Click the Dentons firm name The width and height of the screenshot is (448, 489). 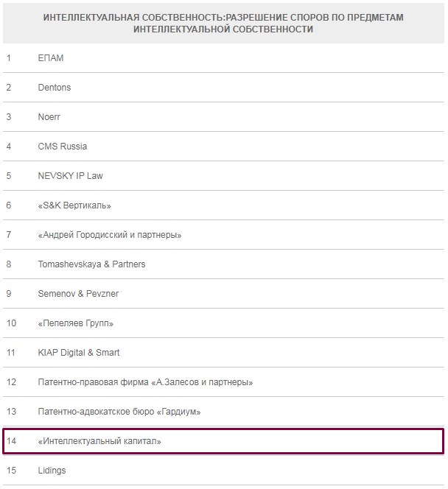(x=55, y=88)
